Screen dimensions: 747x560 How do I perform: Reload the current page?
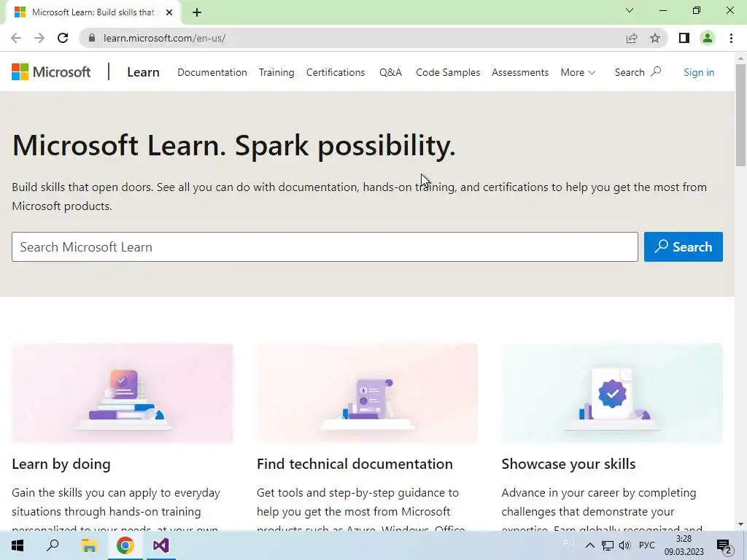(x=63, y=38)
